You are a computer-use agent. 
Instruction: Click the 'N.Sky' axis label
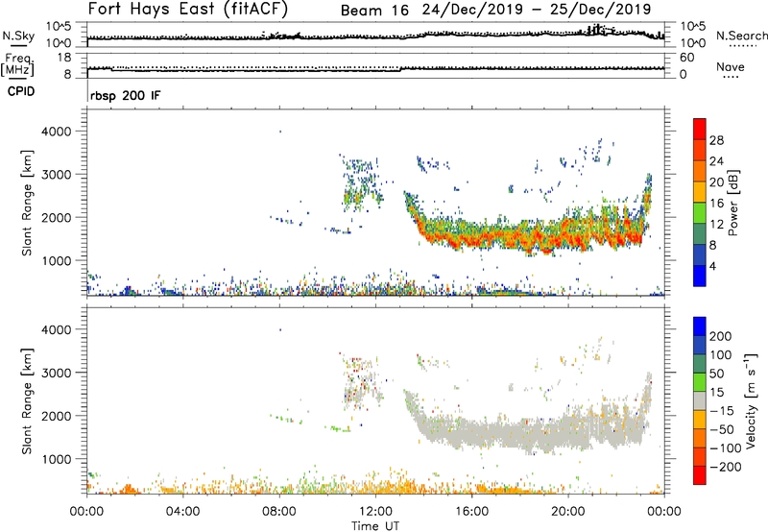click(18, 36)
